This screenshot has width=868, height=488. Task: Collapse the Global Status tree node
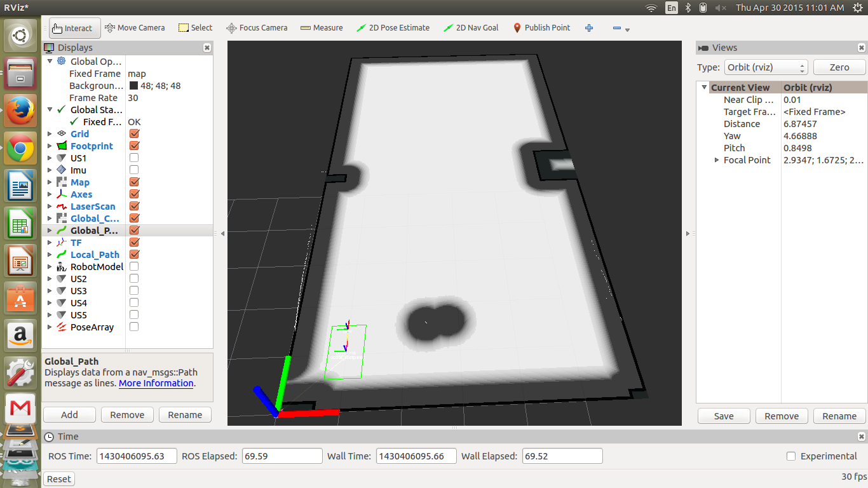click(x=50, y=110)
